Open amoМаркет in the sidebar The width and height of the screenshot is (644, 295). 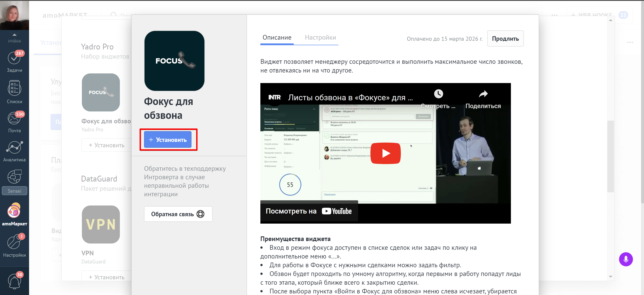pyautogui.click(x=14, y=214)
